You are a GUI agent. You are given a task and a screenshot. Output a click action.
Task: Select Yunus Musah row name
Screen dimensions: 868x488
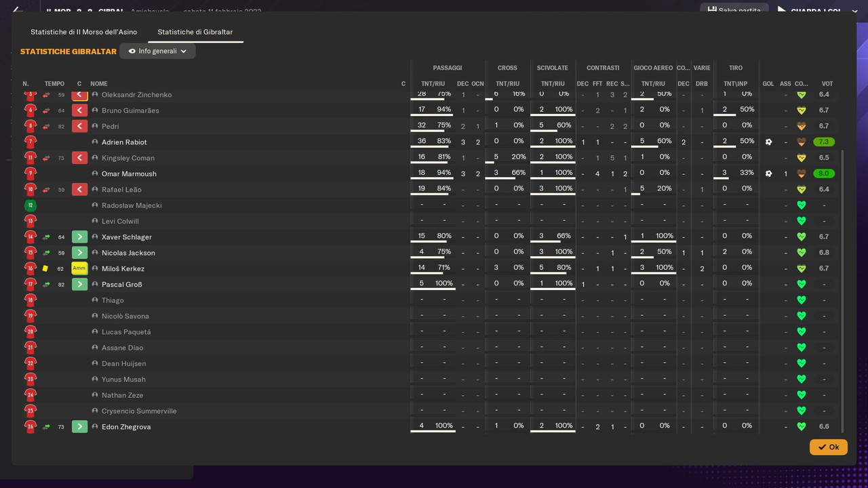(x=123, y=380)
